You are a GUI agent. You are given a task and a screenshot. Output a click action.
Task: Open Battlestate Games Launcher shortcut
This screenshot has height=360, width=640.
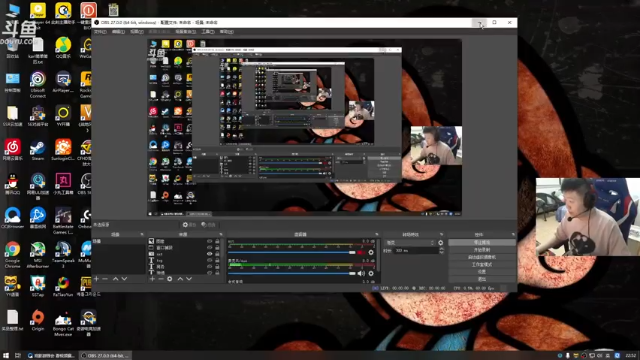[x=63, y=220]
